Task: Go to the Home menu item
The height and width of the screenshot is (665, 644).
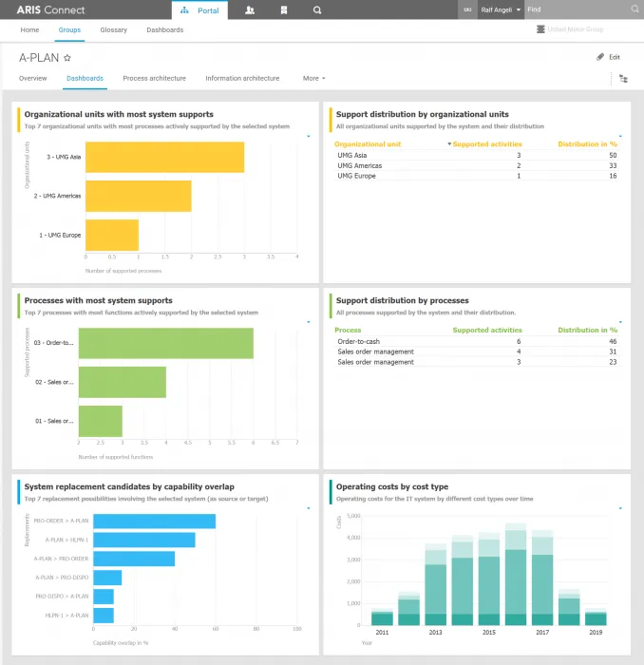Action: click(x=29, y=29)
